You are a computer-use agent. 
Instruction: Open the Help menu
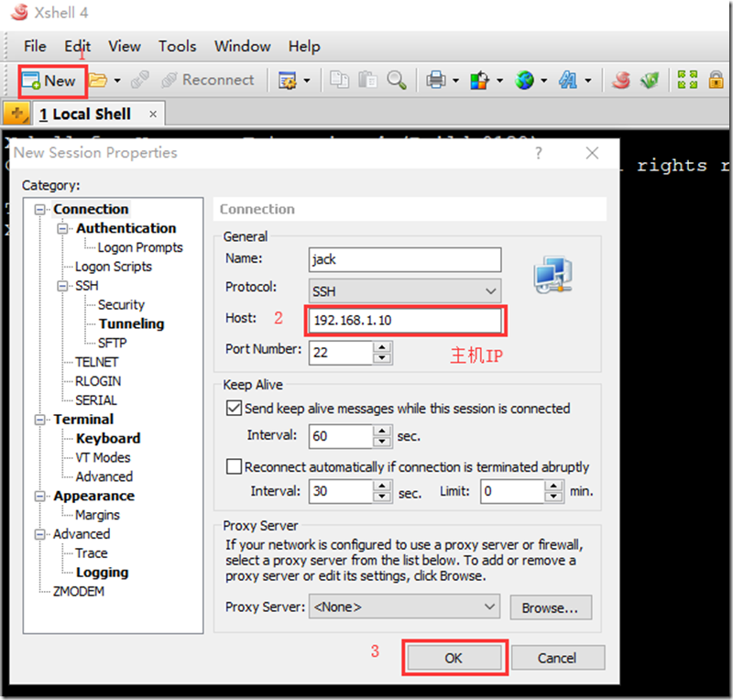tap(304, 47)
